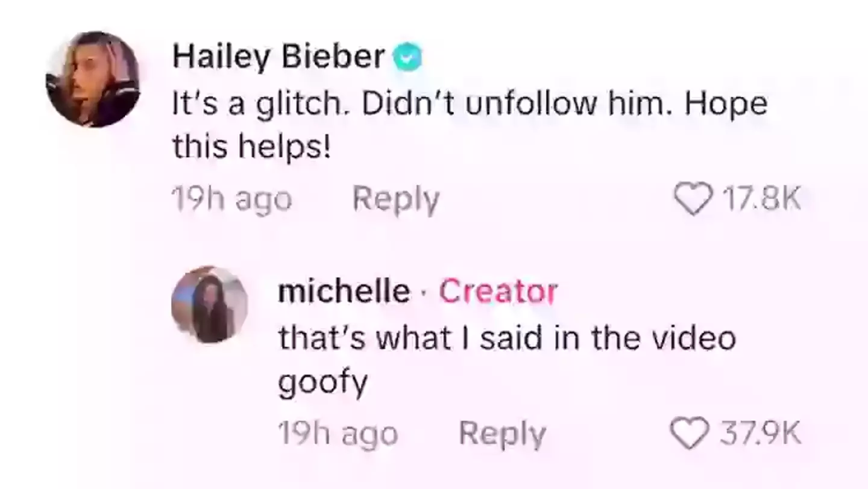The height and width of the screenshot is (489, 868).
Task: Click the 19h ago timestamp under michelle's reply
Action: point(338,434)
